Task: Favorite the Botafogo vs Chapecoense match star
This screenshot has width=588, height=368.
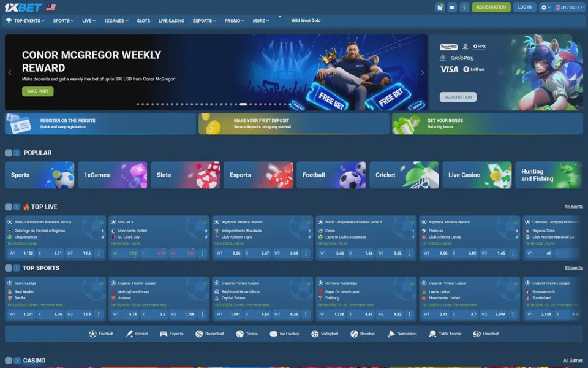Action: click(101, 222)
